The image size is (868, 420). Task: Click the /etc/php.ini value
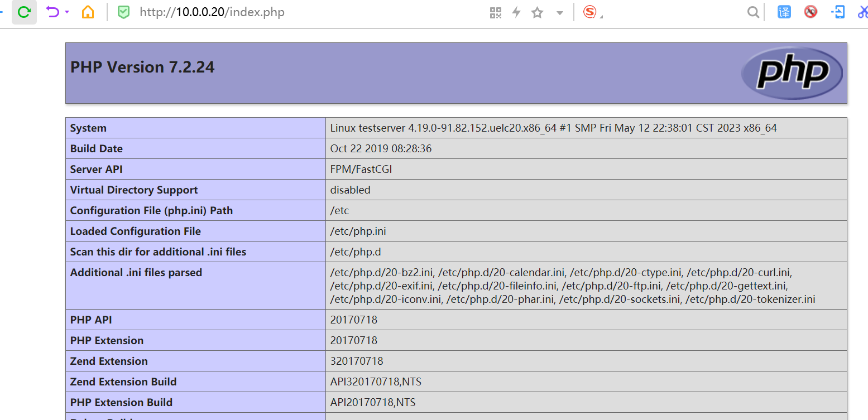[358, 231]
